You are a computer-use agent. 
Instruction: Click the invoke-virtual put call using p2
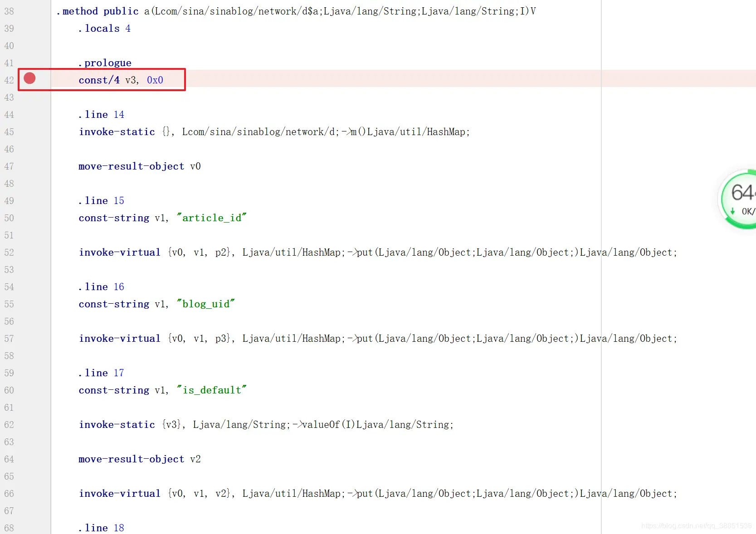click(x=378, y=252)
